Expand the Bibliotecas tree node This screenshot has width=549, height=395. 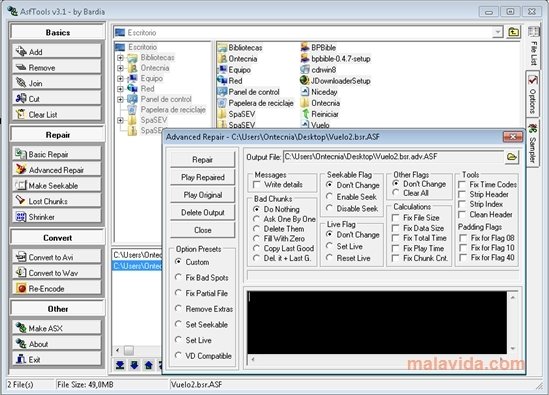pyautogui.click(x=120, y=57)
